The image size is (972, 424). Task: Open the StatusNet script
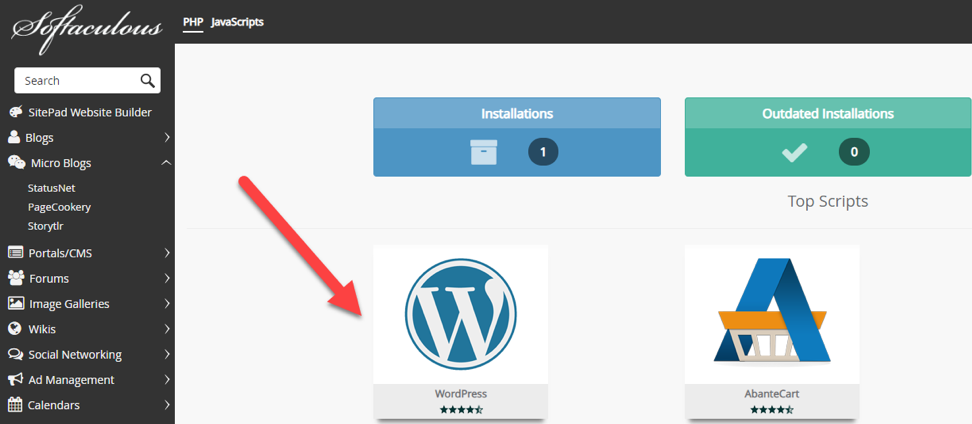[x=51, y=188]
